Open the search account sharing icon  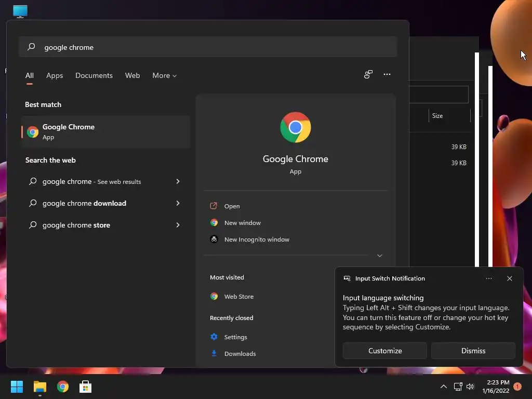point(368,74)
